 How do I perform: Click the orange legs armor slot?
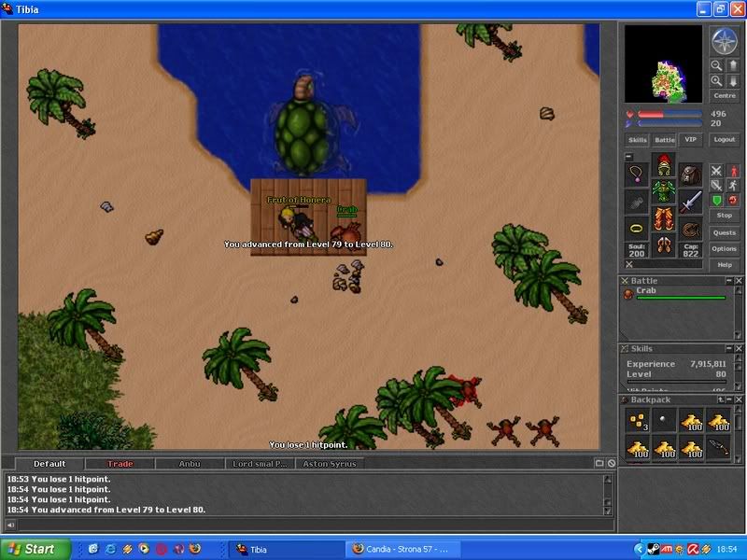click(x=664, y=218)
